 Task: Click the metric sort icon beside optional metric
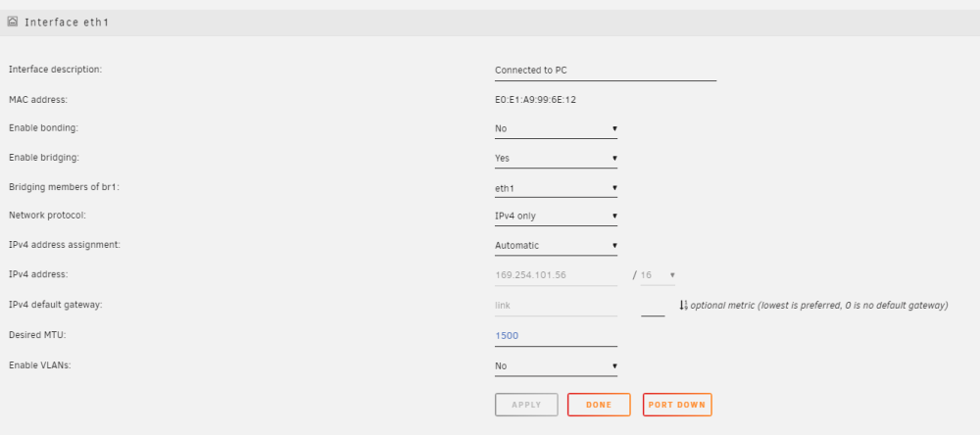[x=683, y=306]
